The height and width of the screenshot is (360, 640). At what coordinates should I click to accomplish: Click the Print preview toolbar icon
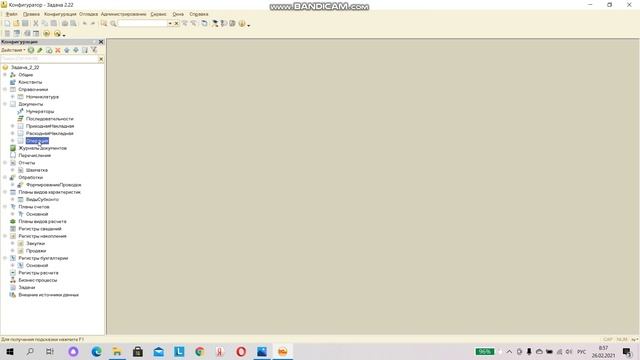pyautogui.click(x=73, y=24)
